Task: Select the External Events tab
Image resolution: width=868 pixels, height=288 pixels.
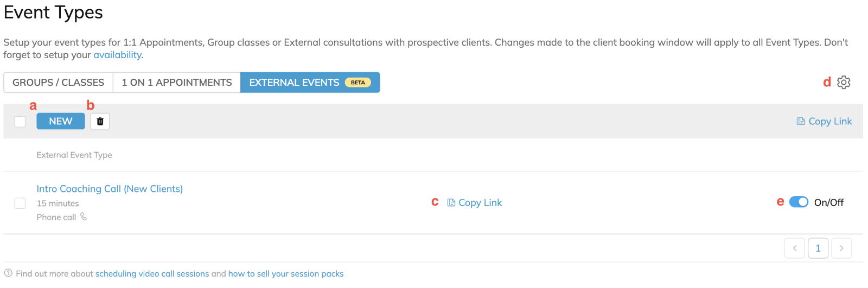Action: pyautogui.click(x=310, y=83)
